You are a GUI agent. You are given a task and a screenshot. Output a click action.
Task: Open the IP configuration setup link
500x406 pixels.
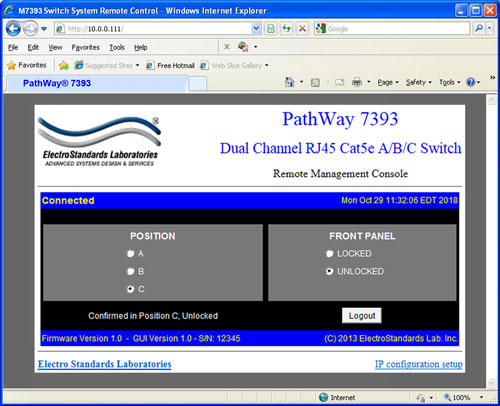coord(419,364)
